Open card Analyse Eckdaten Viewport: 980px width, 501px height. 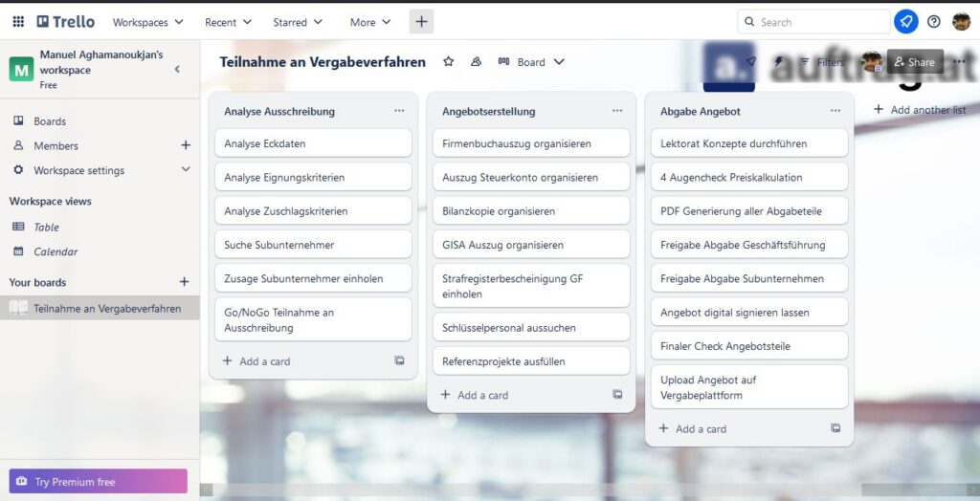pos(313,143)
